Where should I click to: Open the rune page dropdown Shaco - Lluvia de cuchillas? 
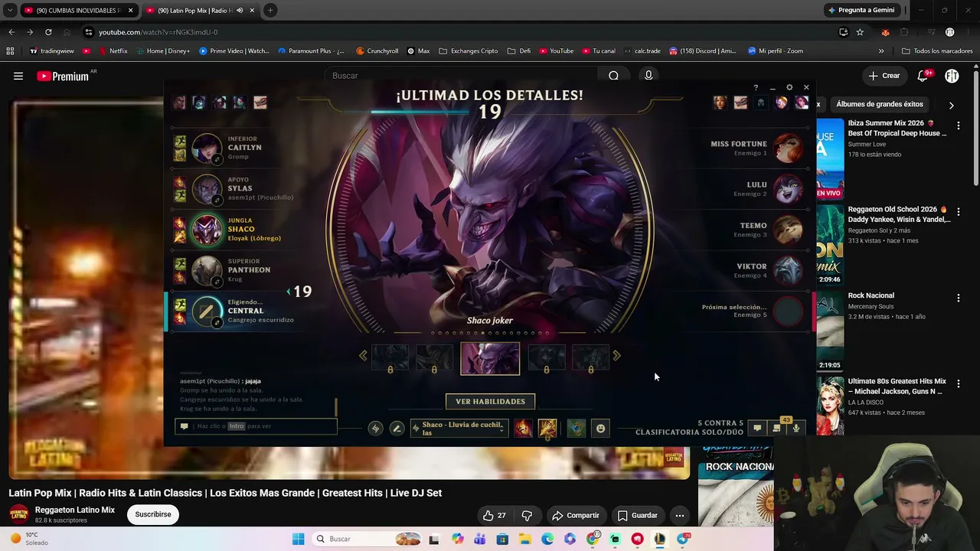[459, 429]
